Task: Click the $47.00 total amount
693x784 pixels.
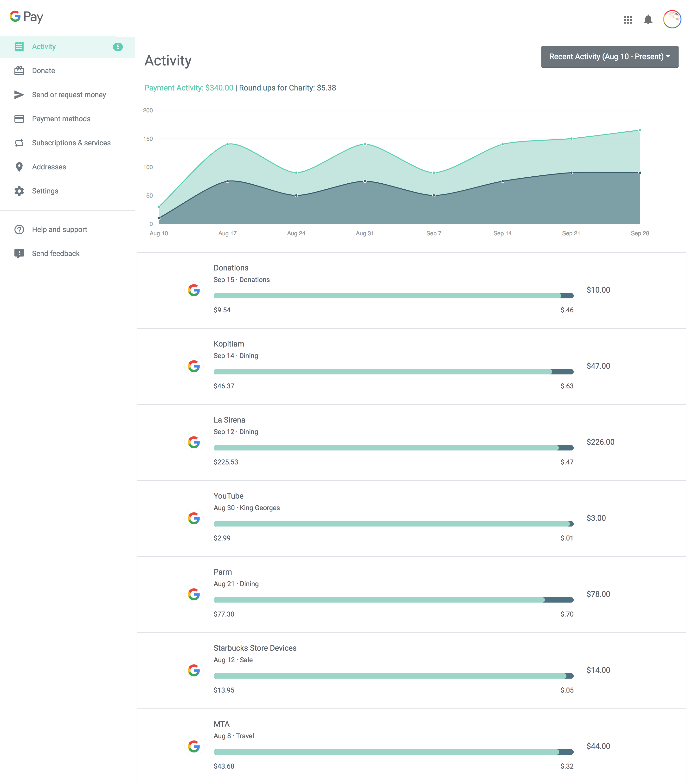Action: pyautogui.click(x=598, y=366)
